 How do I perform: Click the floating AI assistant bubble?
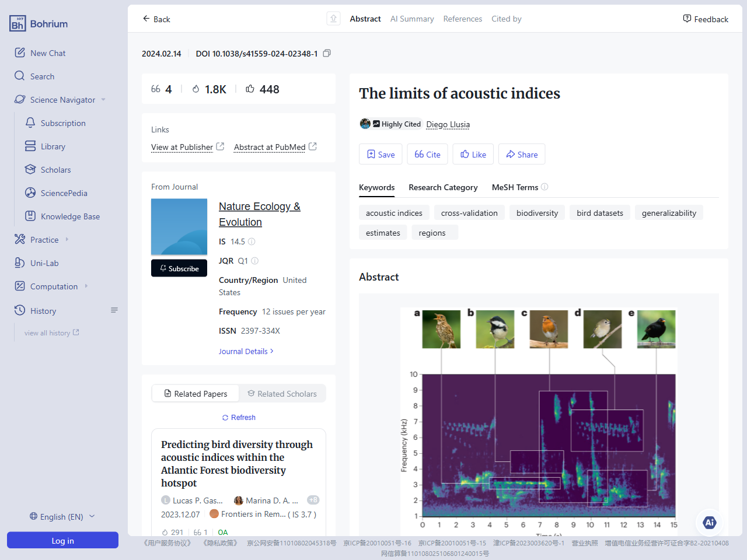point(709,523)
